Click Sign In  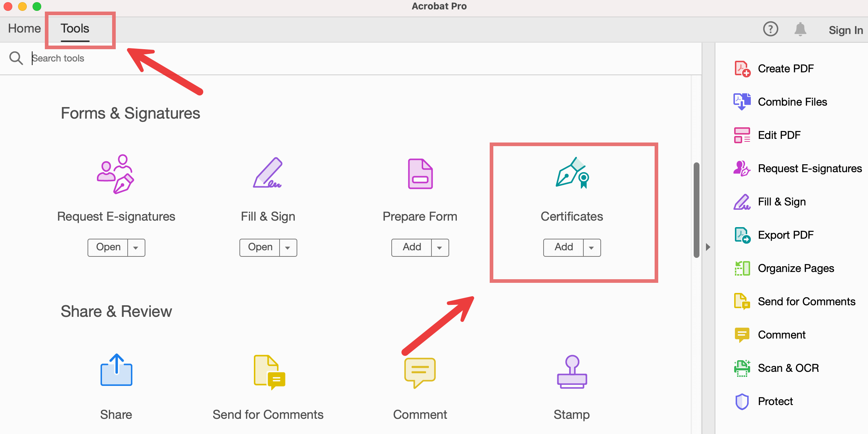tap(845, 30)
